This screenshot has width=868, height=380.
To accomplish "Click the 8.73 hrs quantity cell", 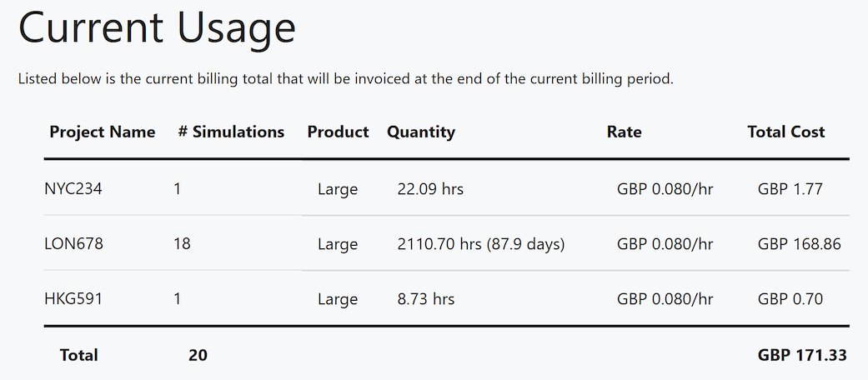I will [426, 299].
